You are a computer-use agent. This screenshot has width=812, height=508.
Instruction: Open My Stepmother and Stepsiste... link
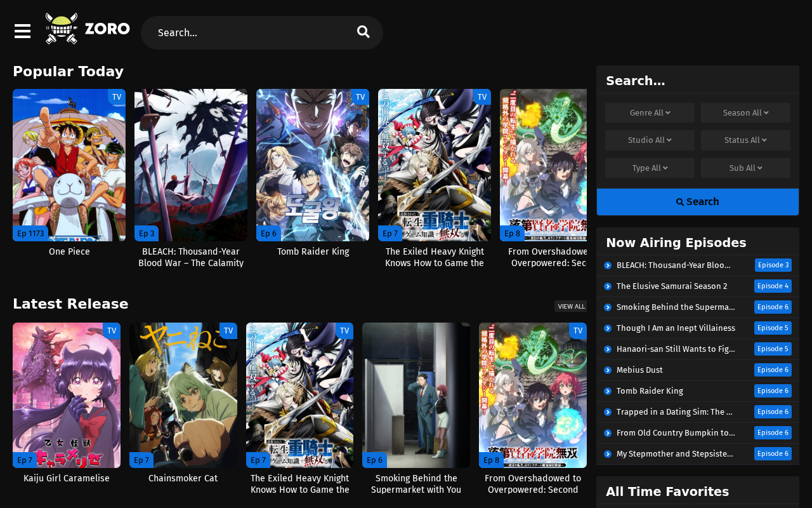[675, 454]
